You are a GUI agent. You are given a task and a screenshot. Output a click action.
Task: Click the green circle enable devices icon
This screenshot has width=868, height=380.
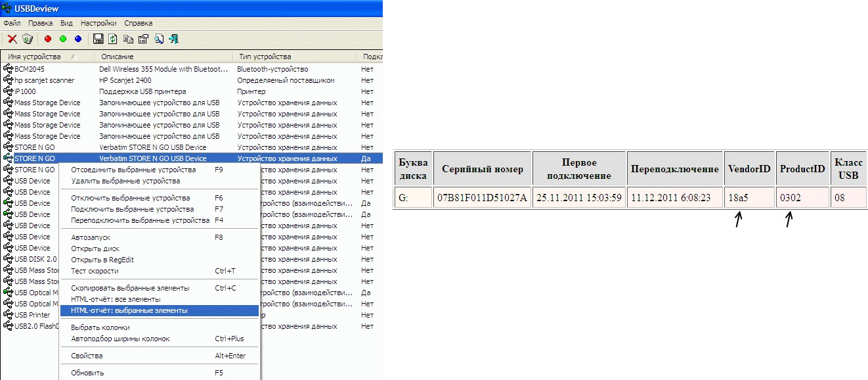coord(63,39)
